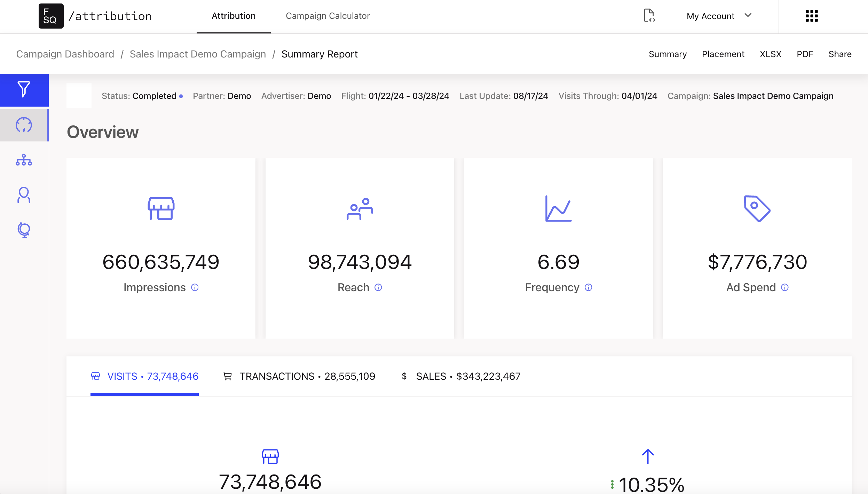Image resolution: width=868 pixels, height=494 pixels.
Task: Click the Advertiser: Demo text
Action: (x=296, y=96)
